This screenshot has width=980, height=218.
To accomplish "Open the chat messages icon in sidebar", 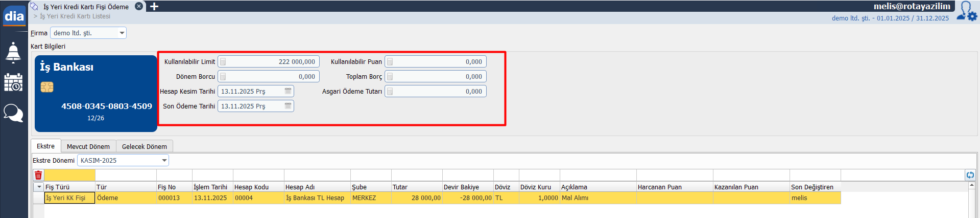I will point(13,113).
